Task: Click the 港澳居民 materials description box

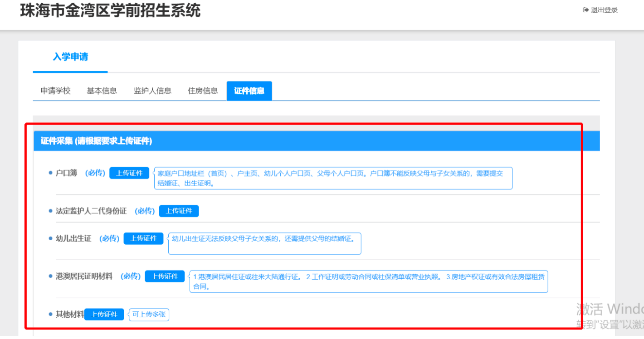Action: (x=368, y=281)
